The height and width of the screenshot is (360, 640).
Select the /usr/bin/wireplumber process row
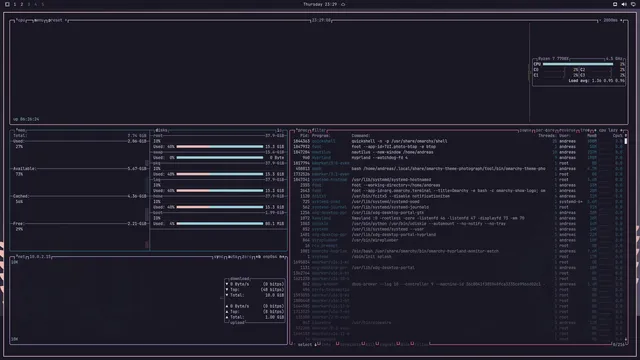point(458,240)
